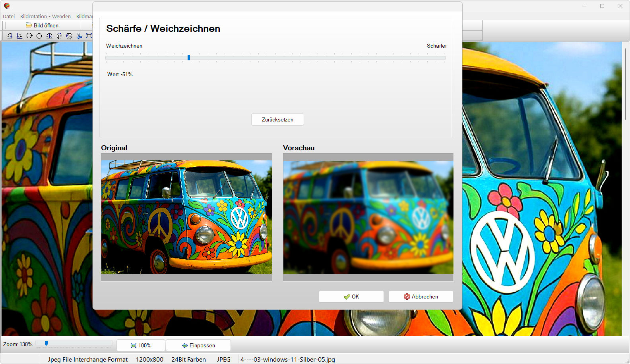Screen dimensions: 630x364
Task: Click the crop frame icon
Action: tap(89, 36)
